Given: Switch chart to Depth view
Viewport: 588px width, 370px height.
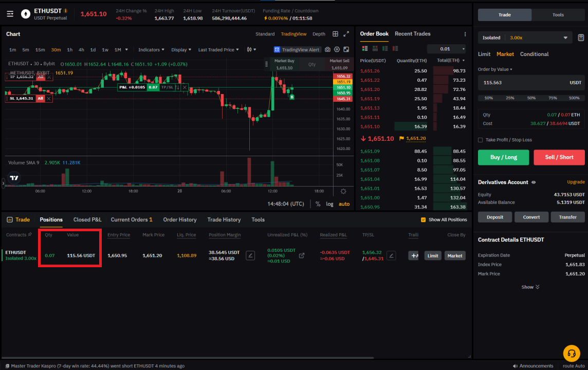Looking at the screenshot, I should coord(319,34).
